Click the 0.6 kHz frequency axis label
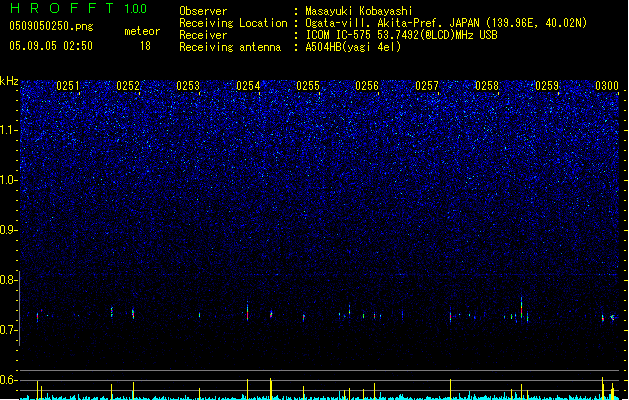The image size is (629, 400). click(9, 380)
